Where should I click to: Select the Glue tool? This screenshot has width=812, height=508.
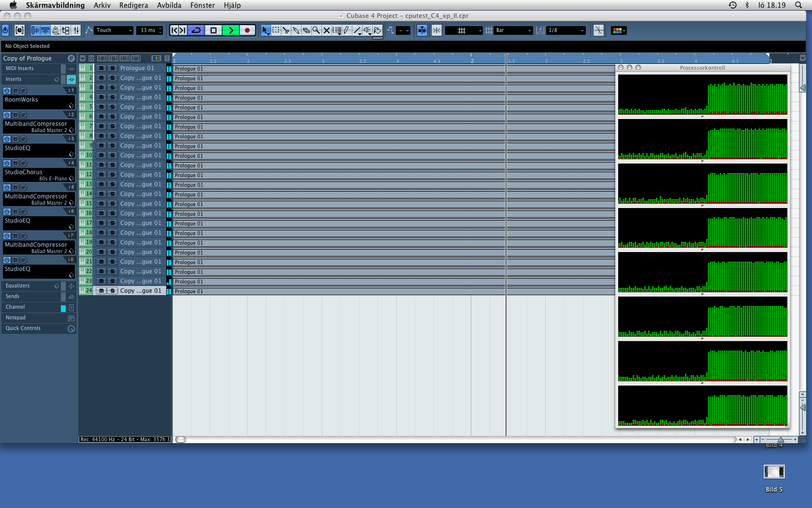tap(296, 30)
